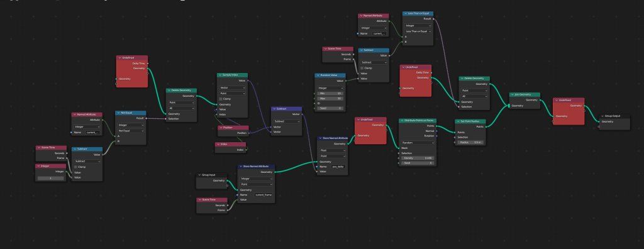Collapse the Less Than or Equal node arrow
This screenshot has width=644, height=249.
pyautogui.click(x=406, y=14)
